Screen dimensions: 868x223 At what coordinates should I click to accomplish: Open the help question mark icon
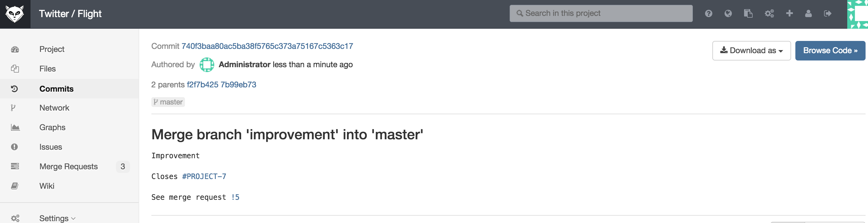[708, 13]
